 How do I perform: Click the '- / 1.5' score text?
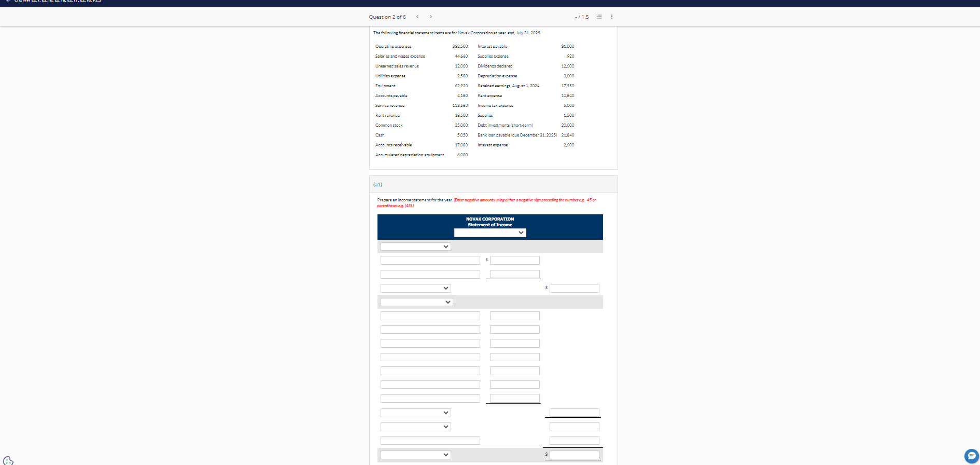tap(582, 17)
